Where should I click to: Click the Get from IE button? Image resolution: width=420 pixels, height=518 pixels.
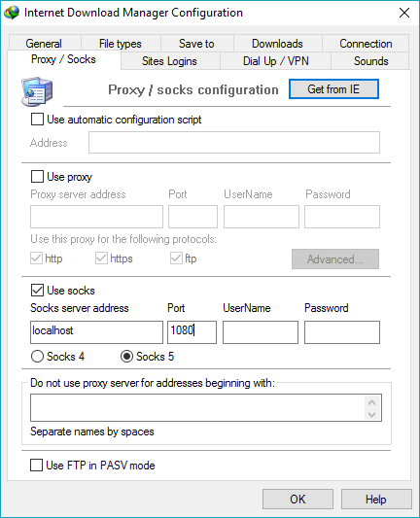coord(333,88)
